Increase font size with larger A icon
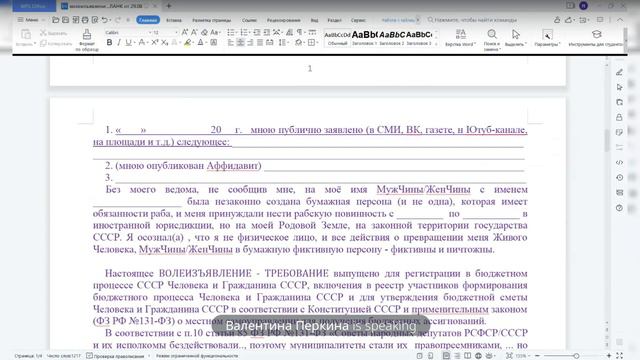Screen dimensions: 640x360 click(184, 32)
